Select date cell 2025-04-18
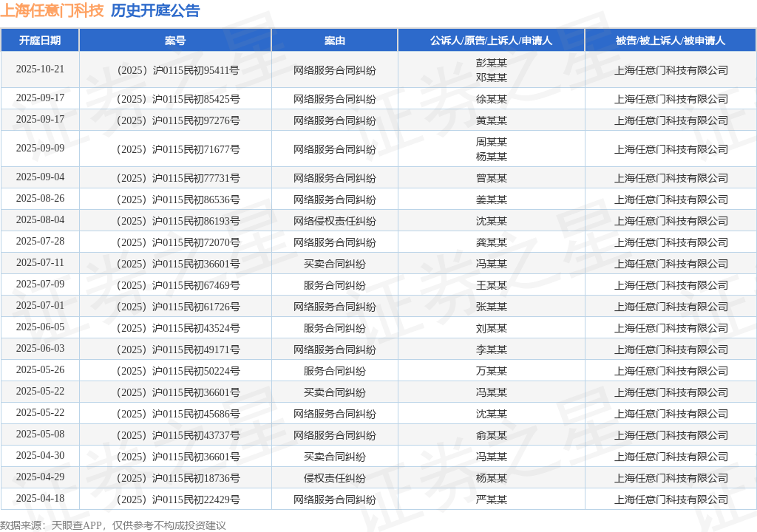Screen dimensions: 757x532 click(x=40, y=498)
